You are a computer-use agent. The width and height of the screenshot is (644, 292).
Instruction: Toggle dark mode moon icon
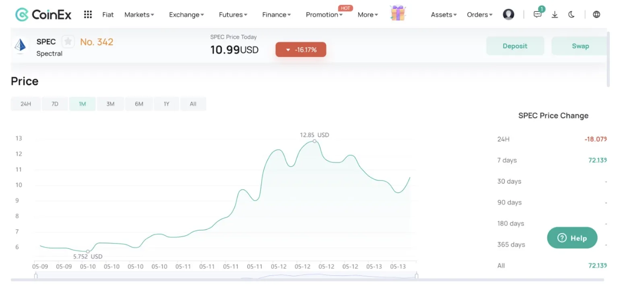571,14
